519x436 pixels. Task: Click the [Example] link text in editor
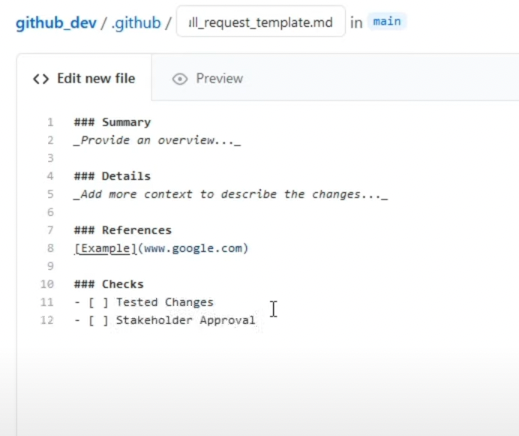[x=105, y=248]
